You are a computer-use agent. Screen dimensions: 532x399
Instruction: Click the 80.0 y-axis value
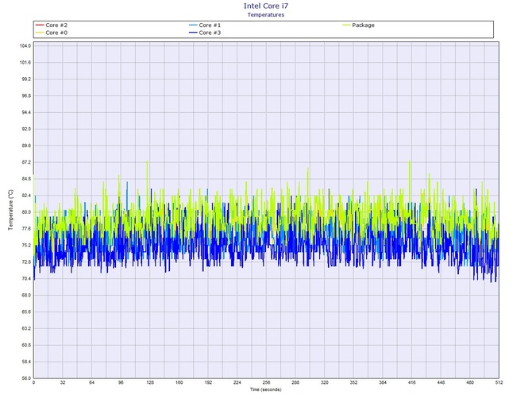pos(25,212)
